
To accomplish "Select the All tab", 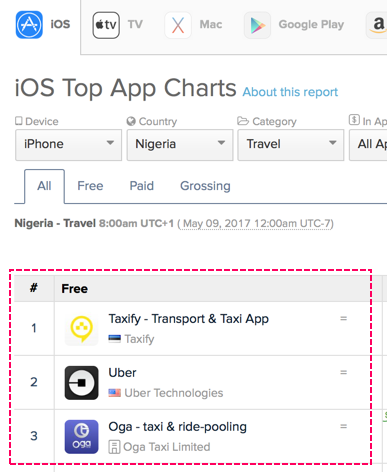I will [x=44, y=186].
